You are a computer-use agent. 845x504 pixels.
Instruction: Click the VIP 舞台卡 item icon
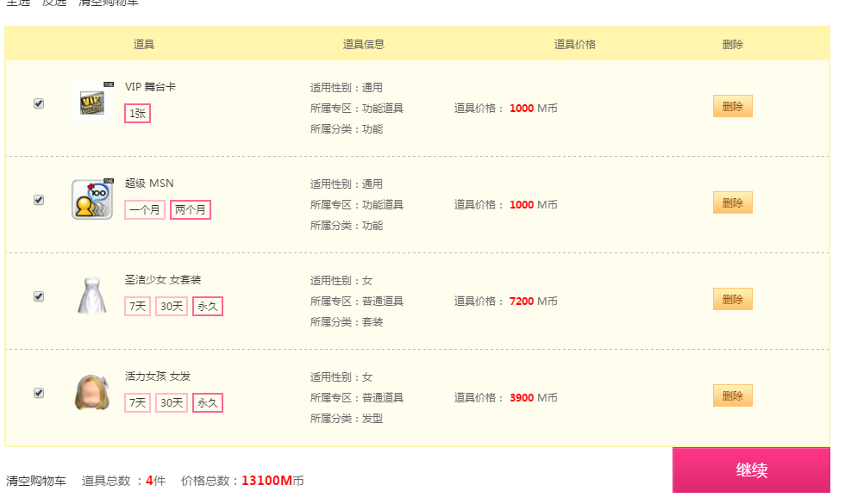click(93, 103)
